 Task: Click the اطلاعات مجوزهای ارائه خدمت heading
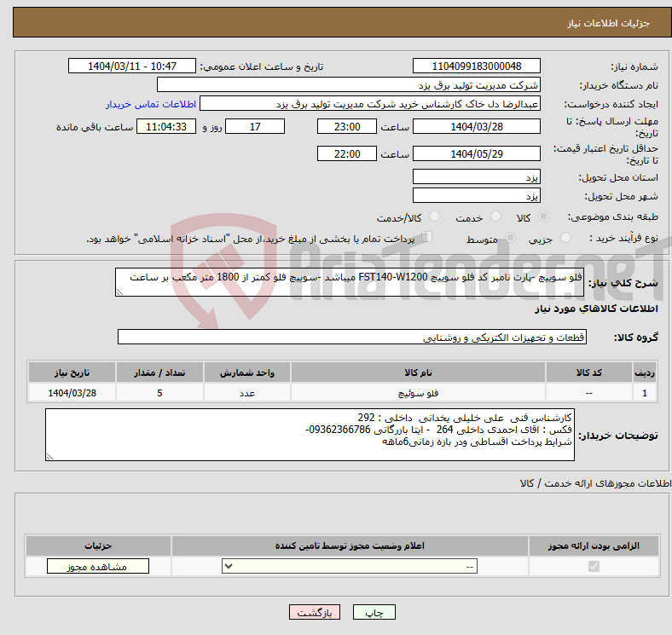[596, 483]
